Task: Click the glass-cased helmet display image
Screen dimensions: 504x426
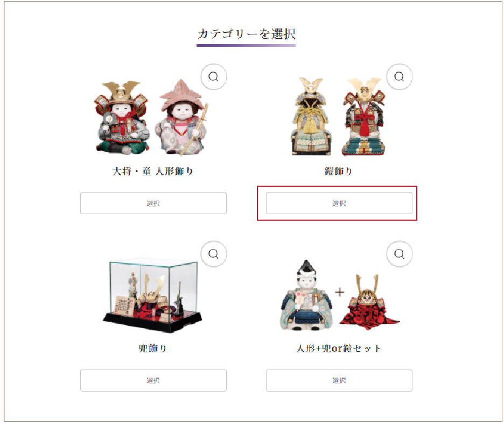Action: click(153, 295)
